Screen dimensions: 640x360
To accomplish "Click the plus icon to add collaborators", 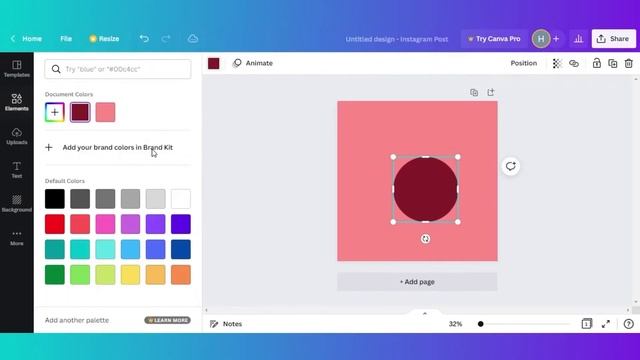I will click(556, 39).
